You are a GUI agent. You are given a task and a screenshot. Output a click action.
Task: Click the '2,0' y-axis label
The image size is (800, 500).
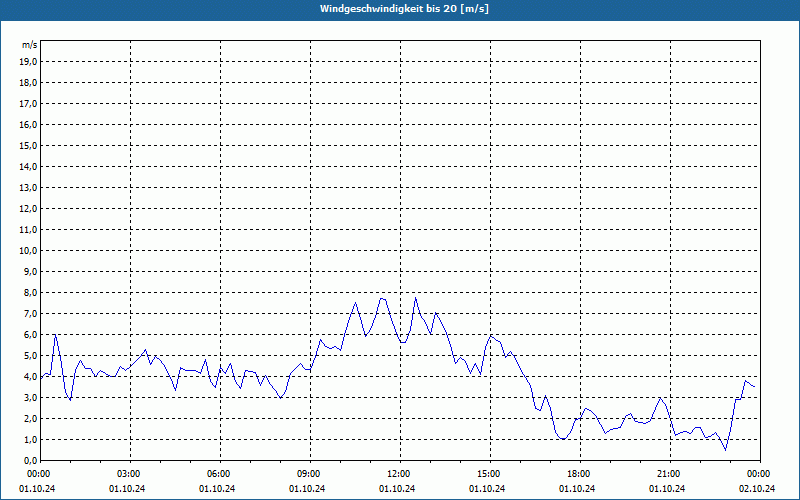click(30, 418)
